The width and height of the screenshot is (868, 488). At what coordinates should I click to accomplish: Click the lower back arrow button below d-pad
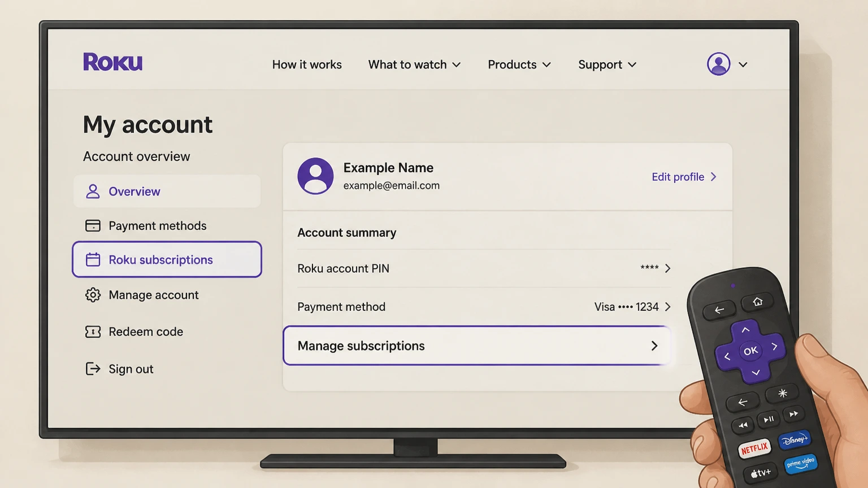(x=743, y=403)
